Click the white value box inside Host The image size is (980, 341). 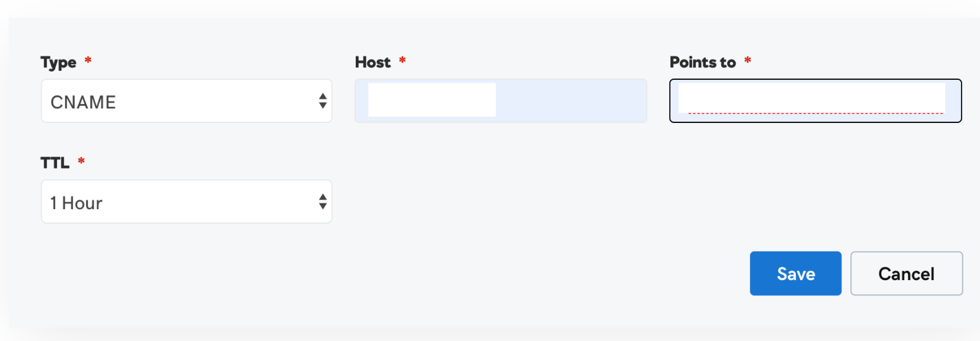click(432, 100)
